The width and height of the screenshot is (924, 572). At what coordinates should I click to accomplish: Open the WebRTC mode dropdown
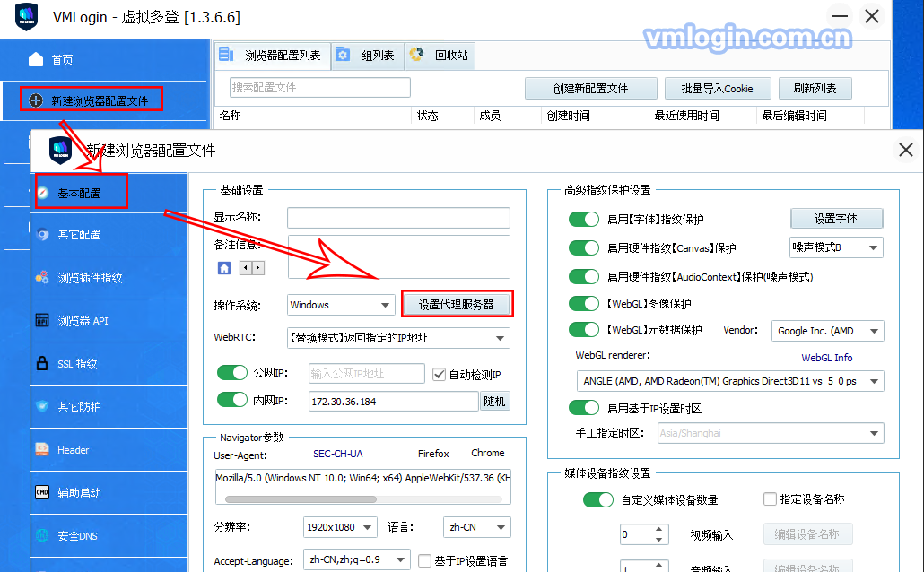coord(398,337)
